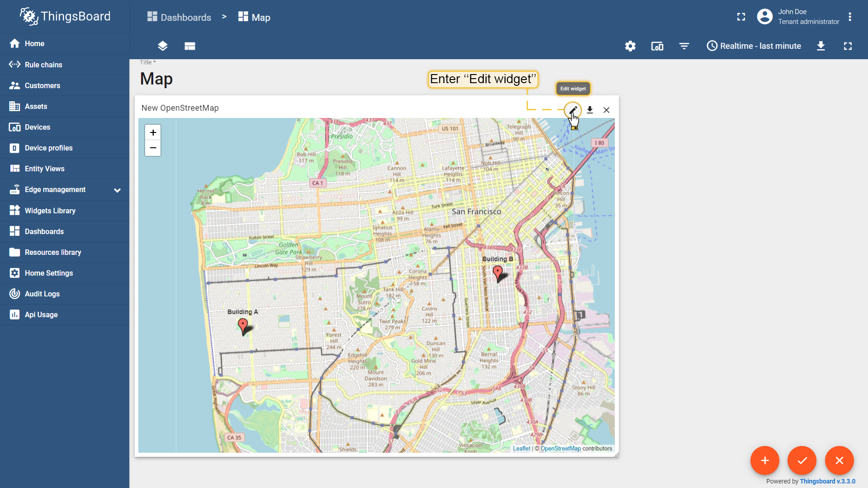Click the Dashboards breadcrumb link
Screen dimensions: 868x488
[x=179, y=17]
